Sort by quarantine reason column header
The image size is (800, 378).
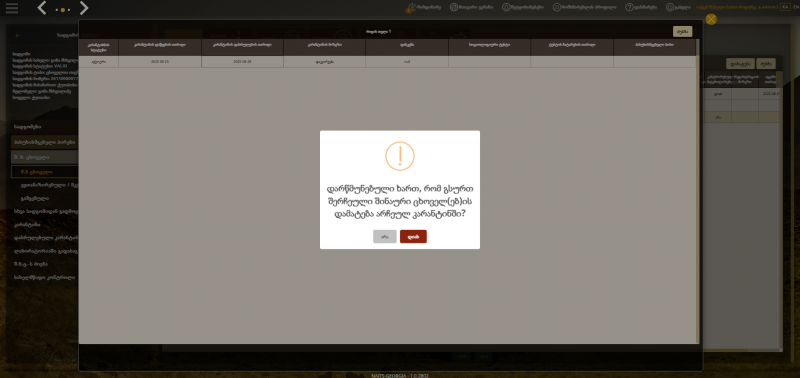pos(324,47)
